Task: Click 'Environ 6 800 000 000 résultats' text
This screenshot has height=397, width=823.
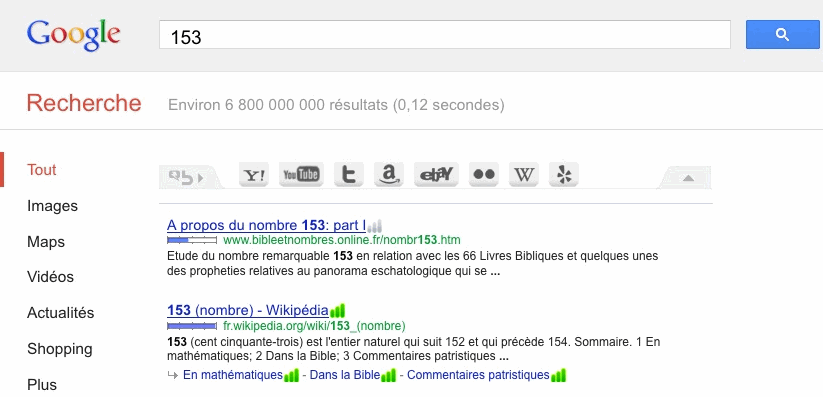Action: 336,105
